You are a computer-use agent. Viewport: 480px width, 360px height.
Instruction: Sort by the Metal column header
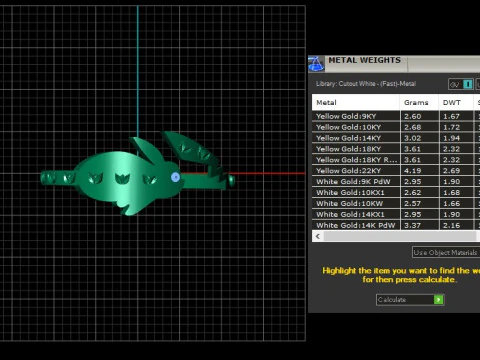point(356,102)
